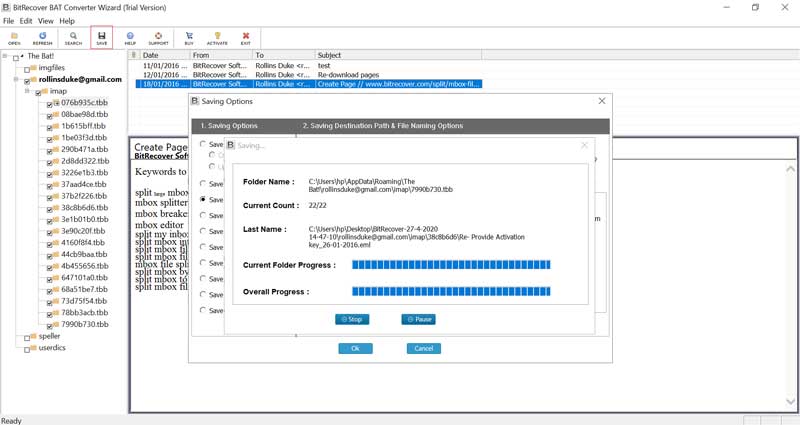Viewport: 800px width, 425px height.
Task: Open the Help menu
Action: tap(67, 21)
